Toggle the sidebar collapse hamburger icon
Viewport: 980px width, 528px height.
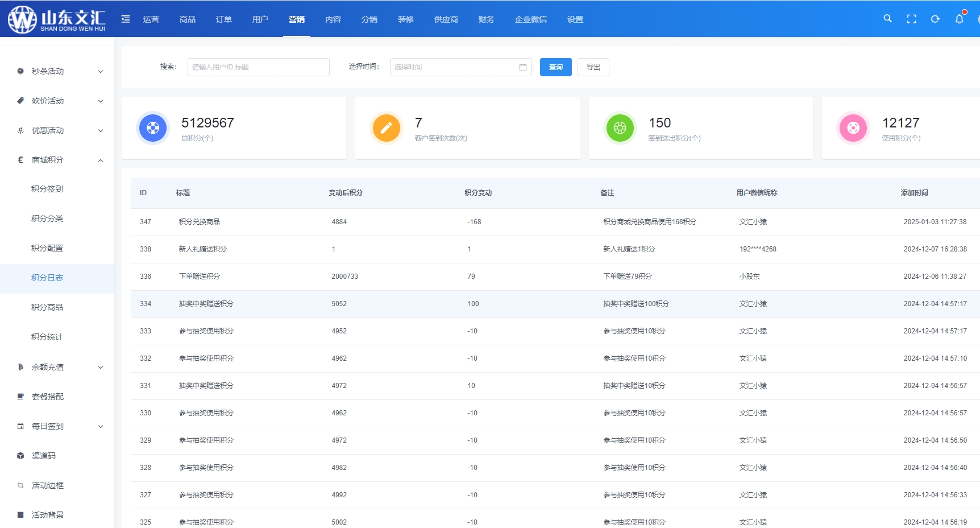click(126, 19)
